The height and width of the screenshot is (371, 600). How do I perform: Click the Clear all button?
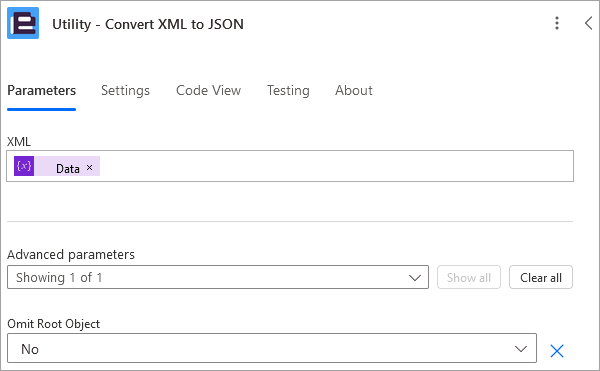[x=541, y=277]
